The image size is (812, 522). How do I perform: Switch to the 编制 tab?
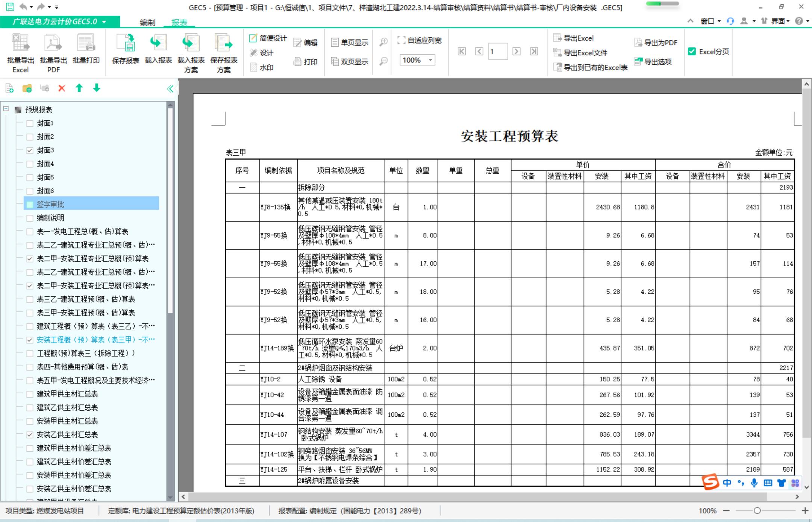[147, 23]
